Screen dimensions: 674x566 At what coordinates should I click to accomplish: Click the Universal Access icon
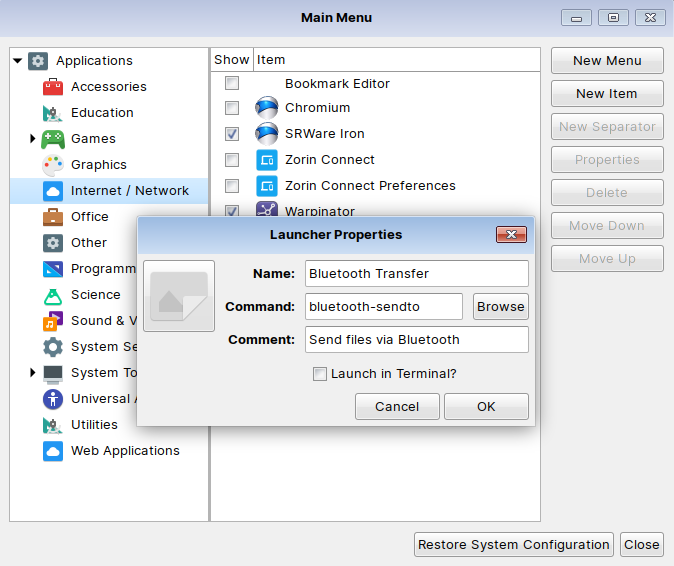click(x=53, y=399)
